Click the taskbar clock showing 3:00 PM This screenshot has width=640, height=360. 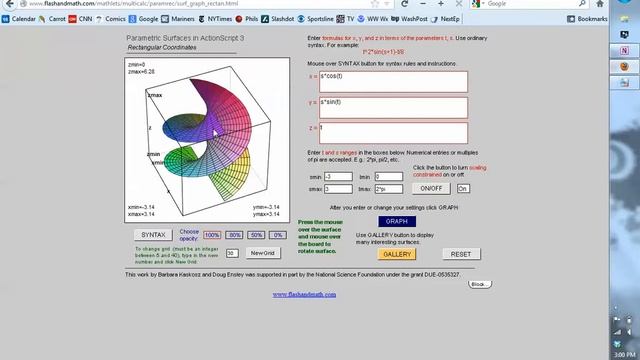click(x=624, y=355)
